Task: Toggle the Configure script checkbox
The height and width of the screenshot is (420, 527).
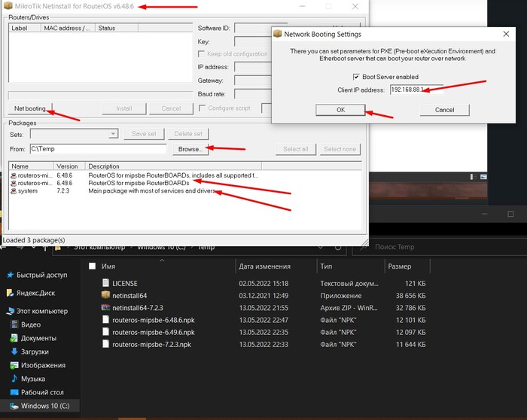Action: (202, 108)
